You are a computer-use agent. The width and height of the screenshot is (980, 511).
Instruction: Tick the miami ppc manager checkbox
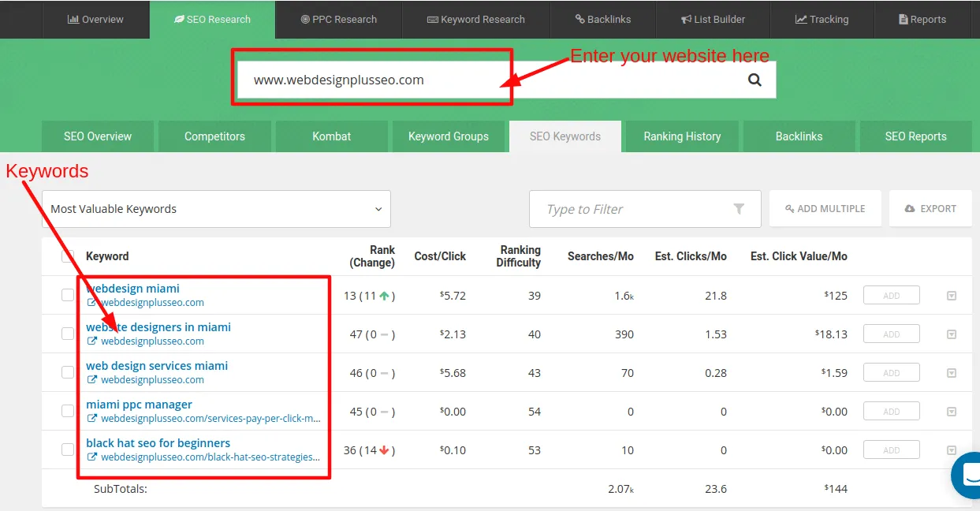pyautogui.click(x=68, y=411)
